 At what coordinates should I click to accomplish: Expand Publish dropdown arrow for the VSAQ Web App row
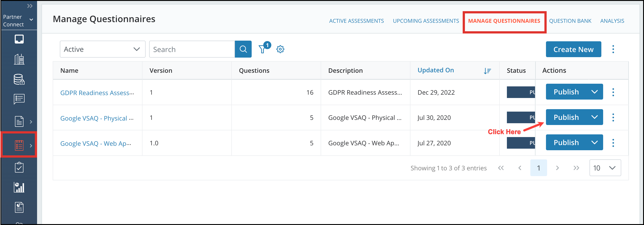click(594, 142)
